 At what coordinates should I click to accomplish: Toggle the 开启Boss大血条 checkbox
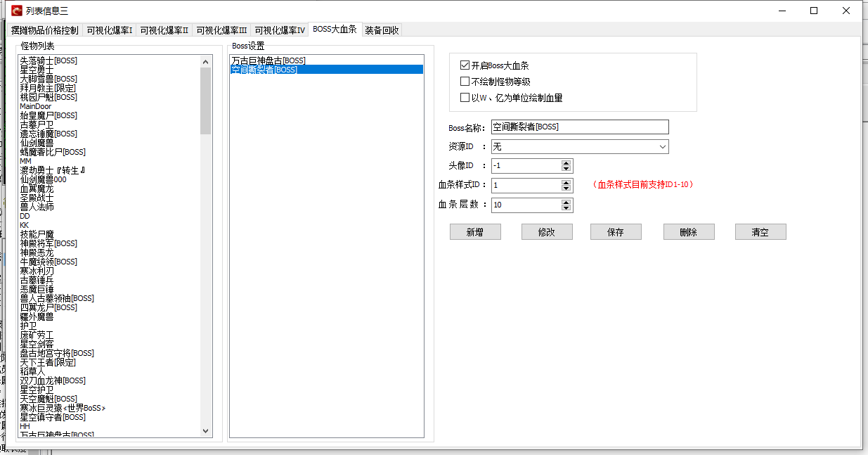click(x=465, y=65)
